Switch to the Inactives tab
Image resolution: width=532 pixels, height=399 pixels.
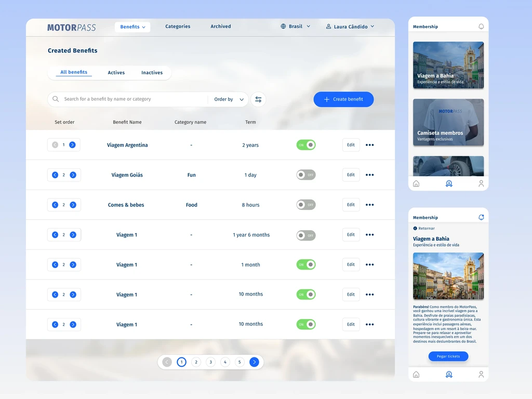(152, 73)
